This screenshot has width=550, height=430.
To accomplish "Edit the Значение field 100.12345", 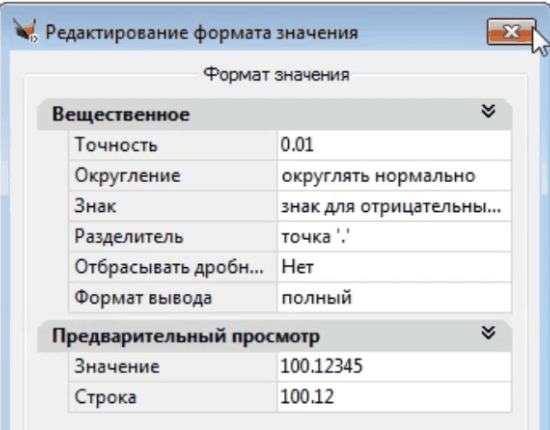I will pyautogui.click(x=394, y=367).
